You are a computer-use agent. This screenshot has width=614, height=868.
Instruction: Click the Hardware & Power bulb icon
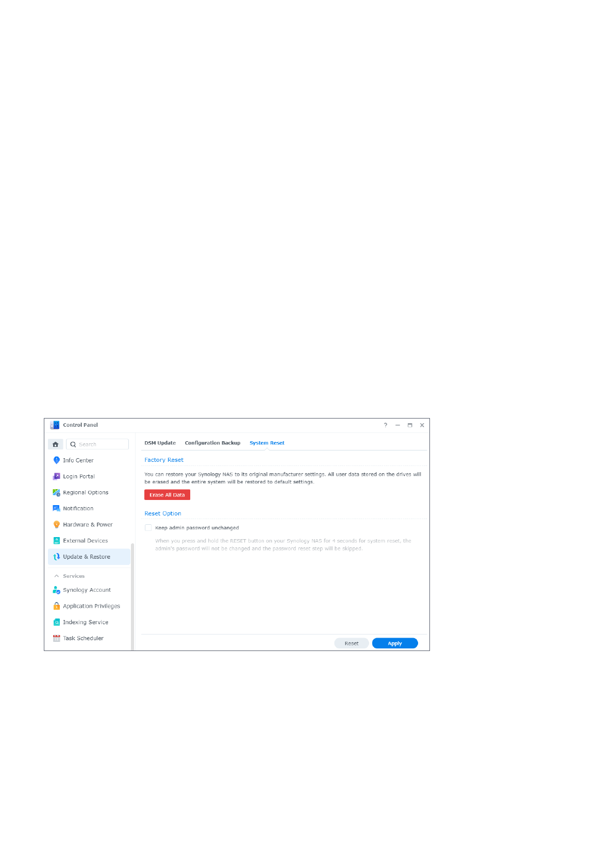(x=57, y=524)
